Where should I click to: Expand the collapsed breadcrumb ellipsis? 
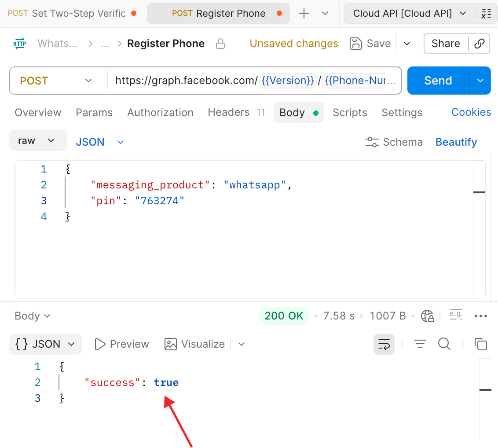click(x=105, y=44)
